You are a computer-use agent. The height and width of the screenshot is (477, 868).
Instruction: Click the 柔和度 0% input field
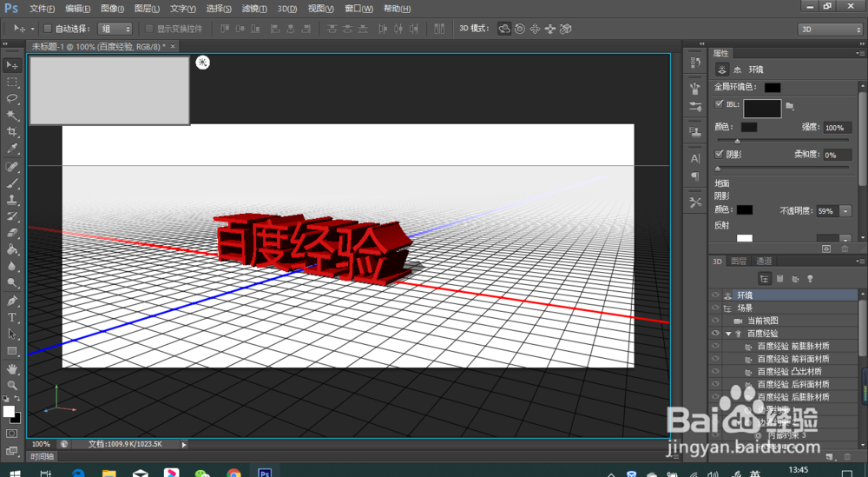click(x=837, y=156)
